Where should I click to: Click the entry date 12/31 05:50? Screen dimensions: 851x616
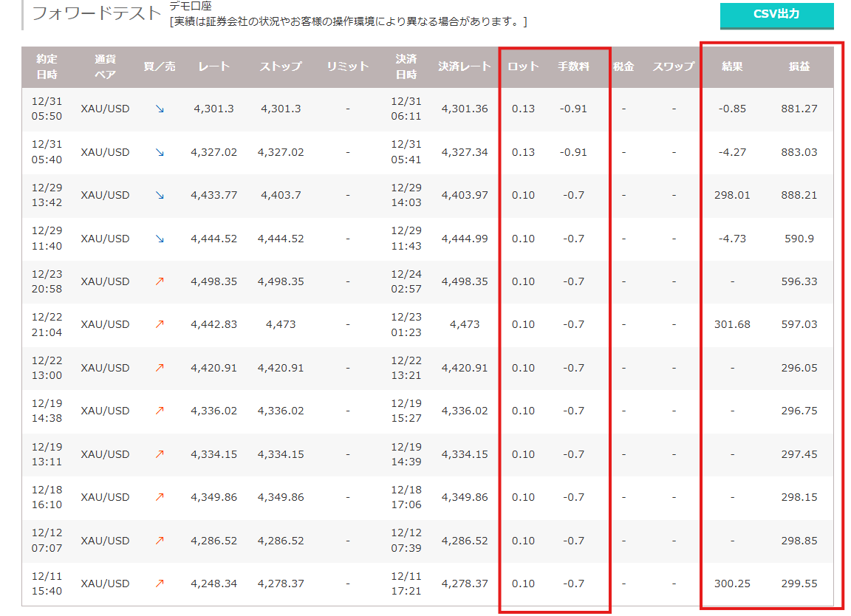pyautogui.click(x=47, y=109)
